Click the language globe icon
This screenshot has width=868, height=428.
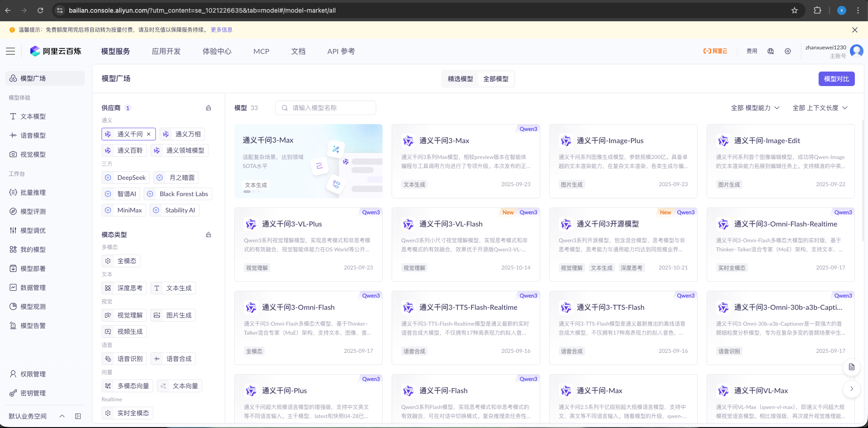pos(771,51)
